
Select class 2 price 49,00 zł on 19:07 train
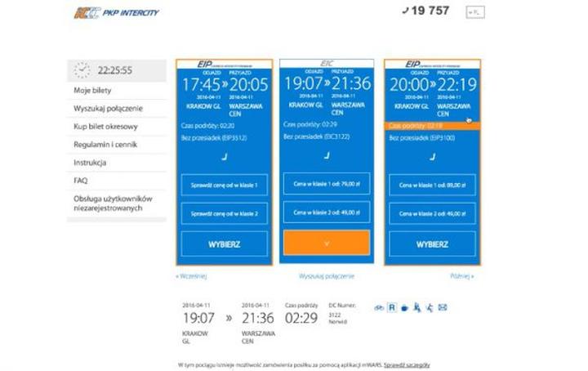tap(326, 213)
